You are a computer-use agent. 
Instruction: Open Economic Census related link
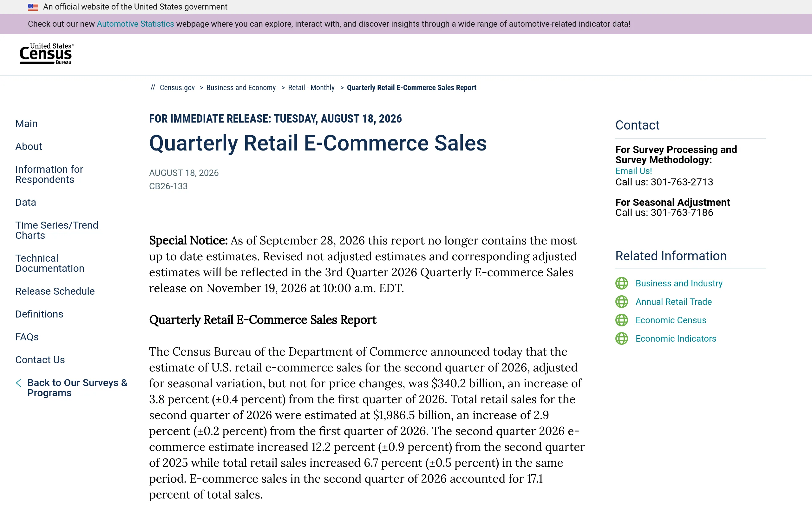671,320
